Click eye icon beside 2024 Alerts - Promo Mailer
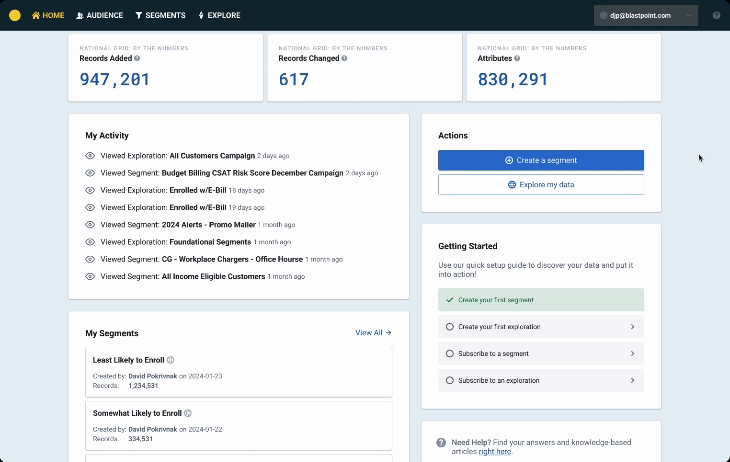This screenshot has height=462, width=730. [90, 224]
